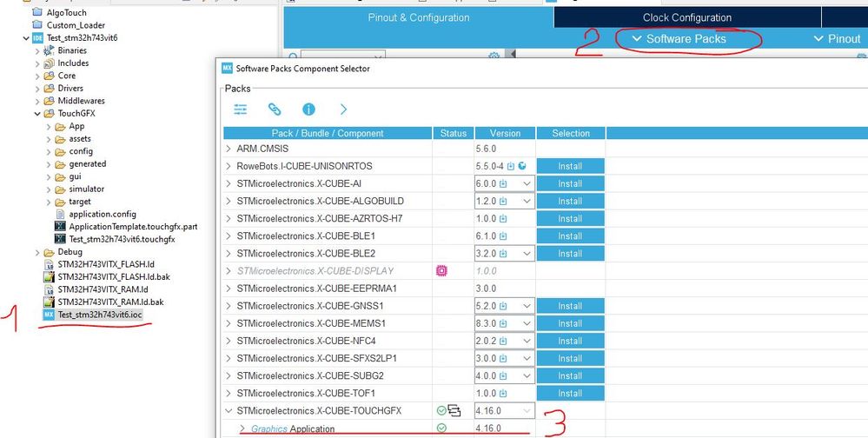Click the chain link icon in Packs toolbar

tap(275, 109)
